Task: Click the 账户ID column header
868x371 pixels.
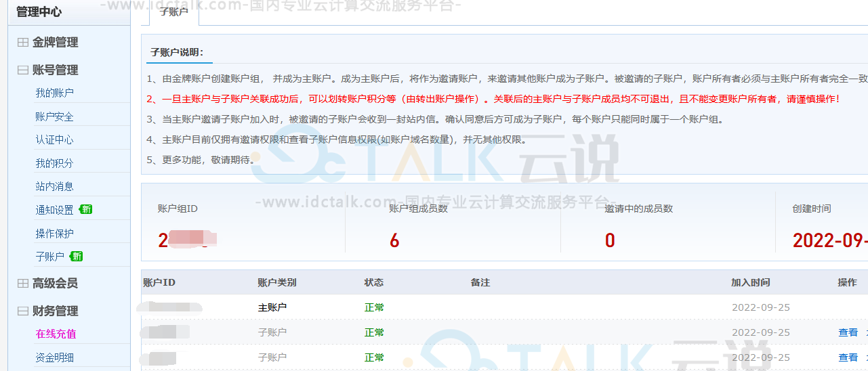Action: point(159,282)
